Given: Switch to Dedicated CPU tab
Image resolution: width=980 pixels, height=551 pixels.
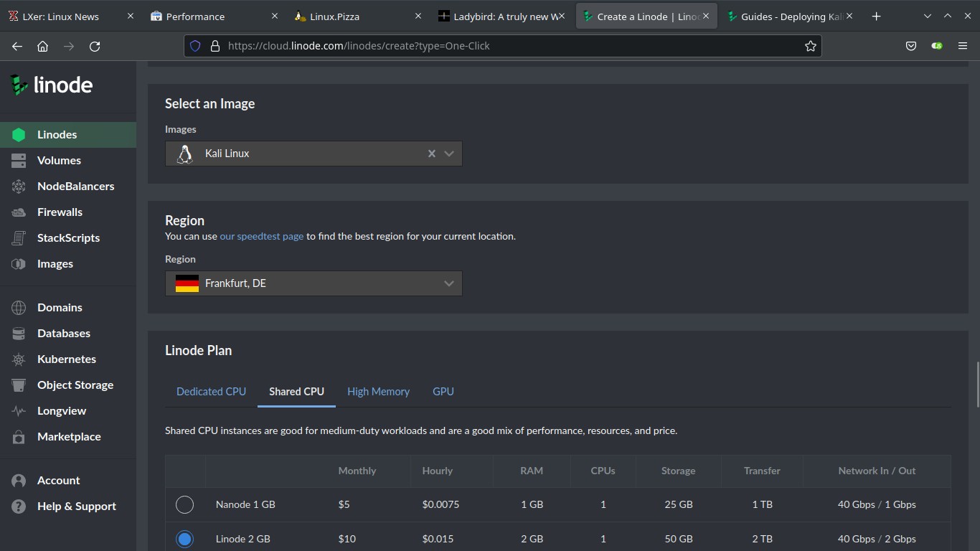Looking at the screenshot, I should pyautogui.click(x=211, y=392).
